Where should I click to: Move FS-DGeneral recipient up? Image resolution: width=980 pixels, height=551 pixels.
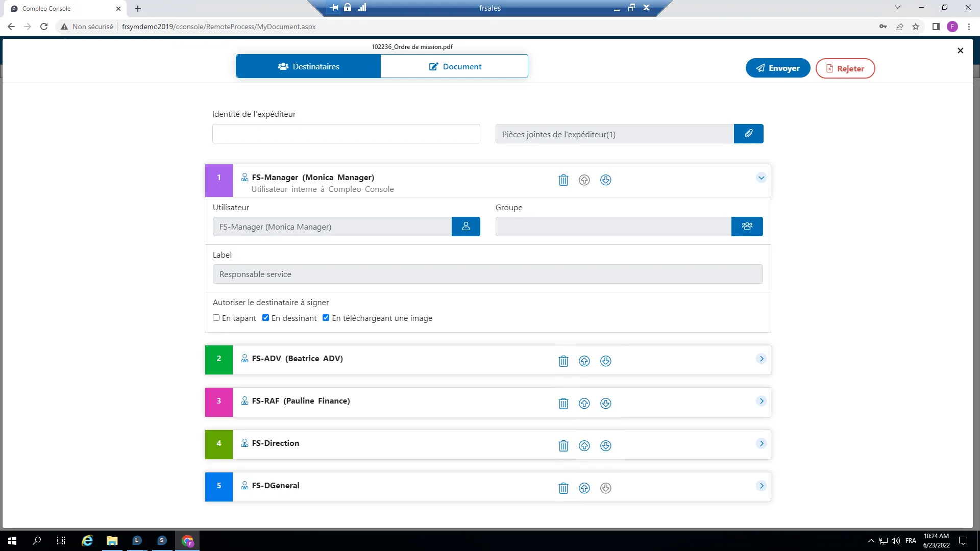[584, 488]
